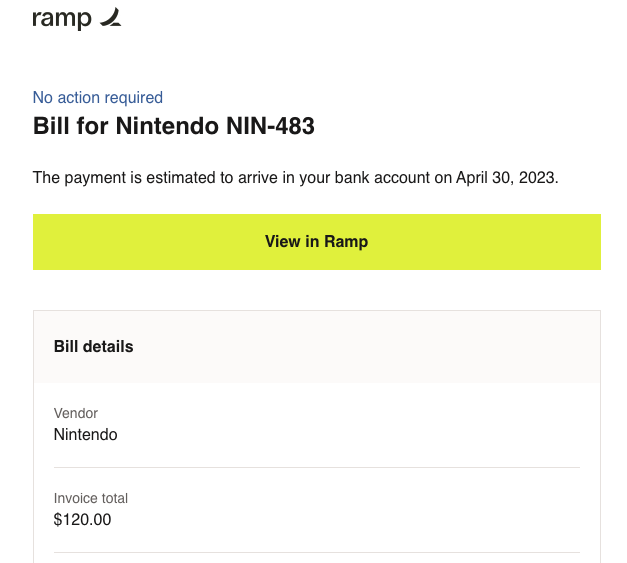Select the "Bill details" section title
Image resolution: width=627 pixels, height=563 pixels.
(x=94, y=346)
